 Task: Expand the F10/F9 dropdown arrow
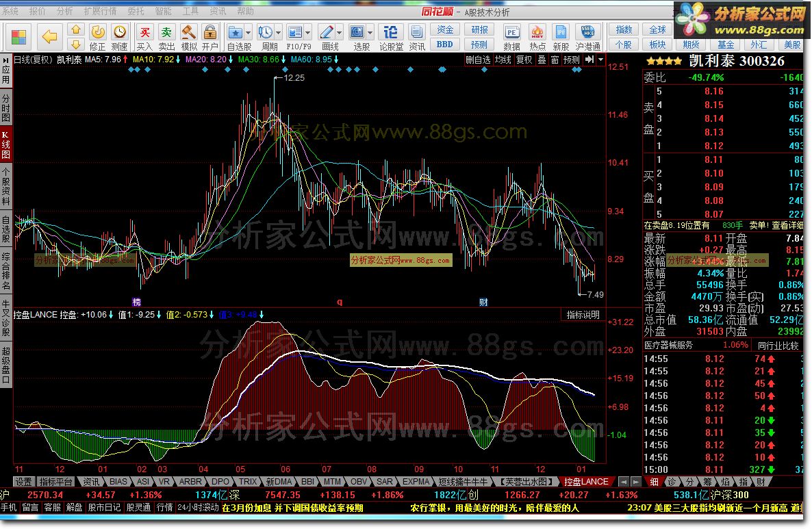pos(307,33)
